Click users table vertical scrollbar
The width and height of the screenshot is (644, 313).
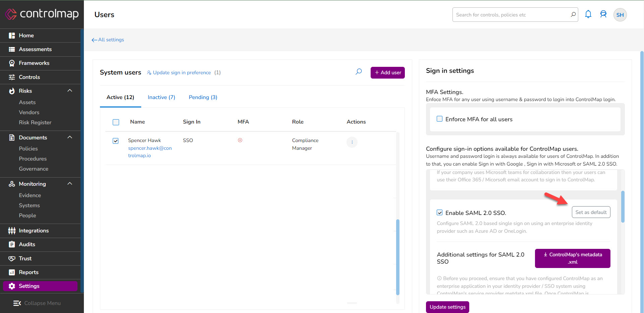pyautogui.click(x=398, y=257)
